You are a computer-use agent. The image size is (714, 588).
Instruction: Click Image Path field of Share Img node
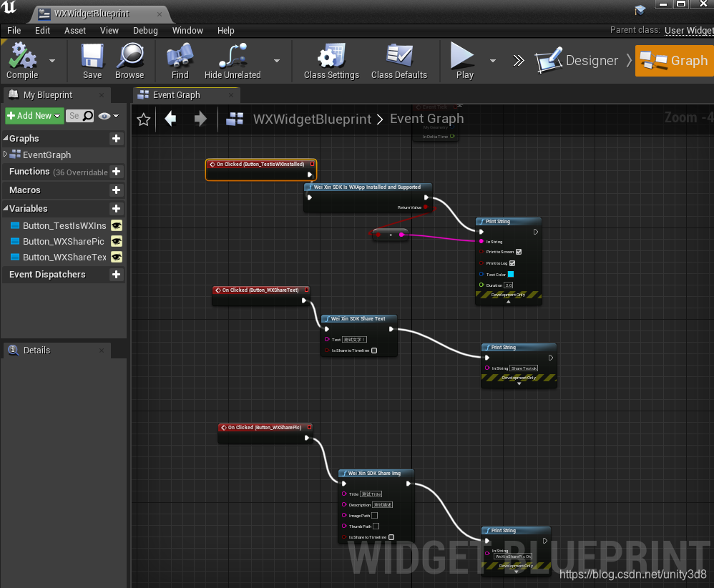[x=374, y=516]
